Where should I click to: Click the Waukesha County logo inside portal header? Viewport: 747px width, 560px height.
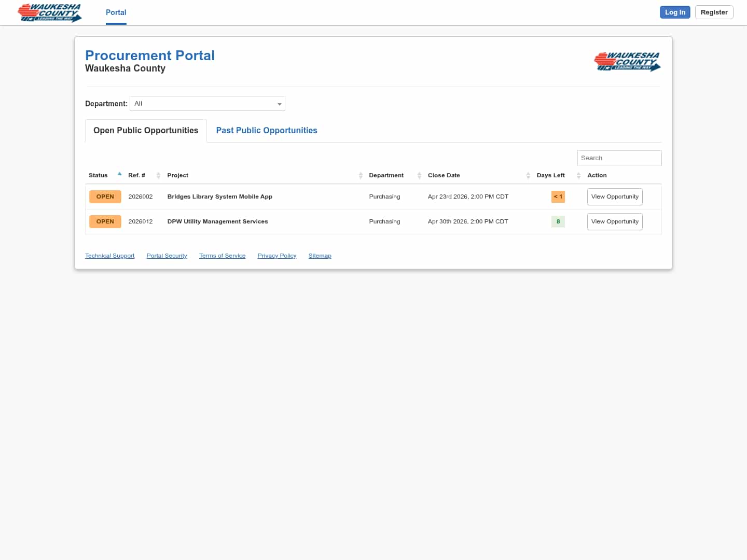coord(627,61)
